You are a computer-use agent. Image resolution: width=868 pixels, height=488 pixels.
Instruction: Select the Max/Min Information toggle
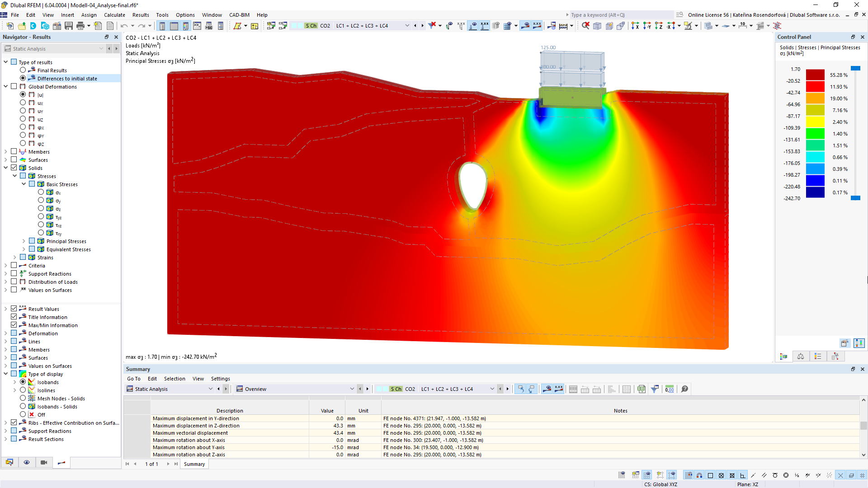14,325
